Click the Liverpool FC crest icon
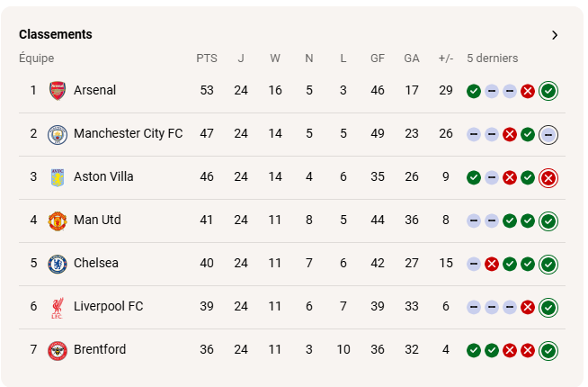 click(58, 307)
